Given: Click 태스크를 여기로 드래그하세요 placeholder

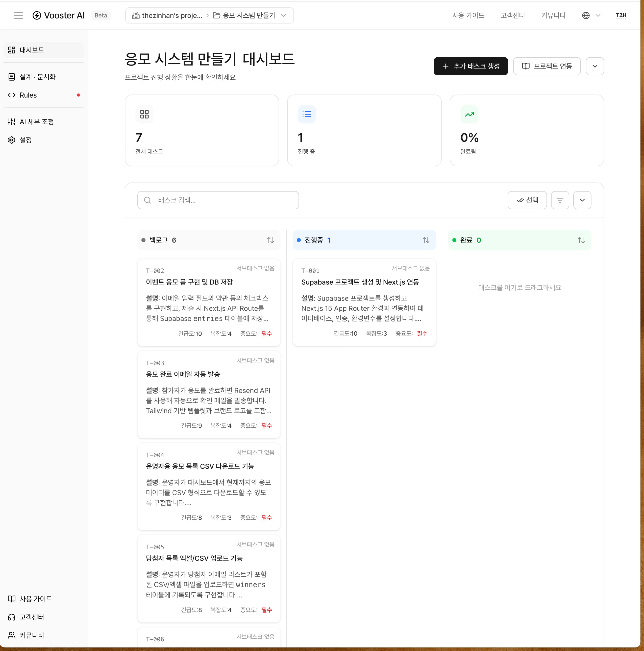Looking at the screenshot, I should [x=520, y=287].
